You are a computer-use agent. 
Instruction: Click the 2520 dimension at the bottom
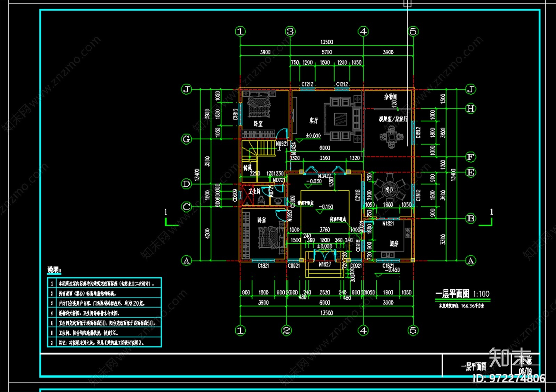[325, 293]
